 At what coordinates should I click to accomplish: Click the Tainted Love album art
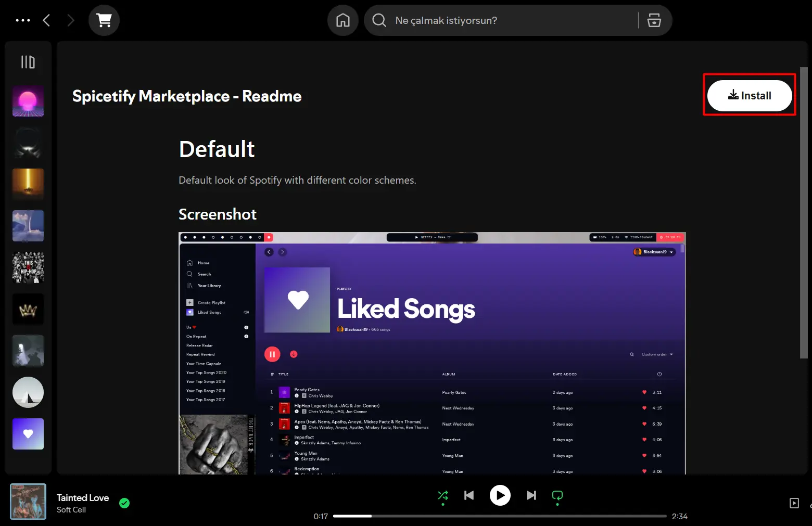(28, 502)
